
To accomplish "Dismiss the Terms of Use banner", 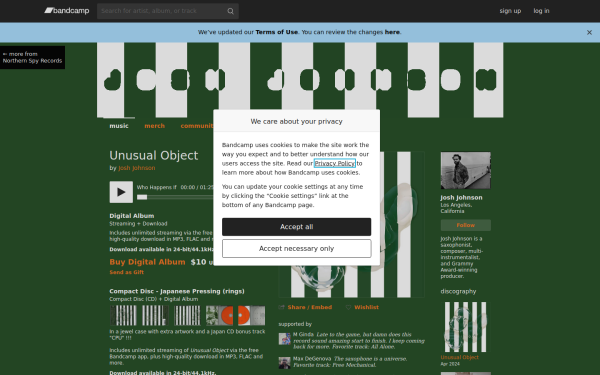I will point(589,33).
